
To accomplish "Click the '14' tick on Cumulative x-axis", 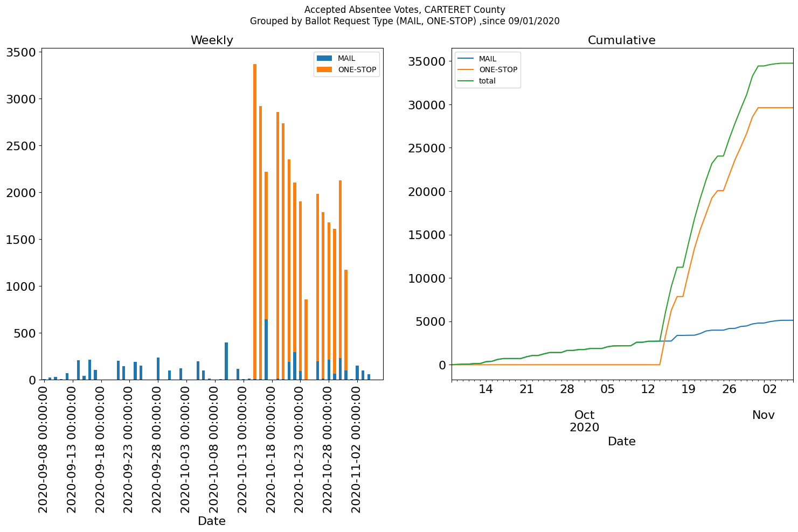I will pyautogui.click(x=485, y=389).
